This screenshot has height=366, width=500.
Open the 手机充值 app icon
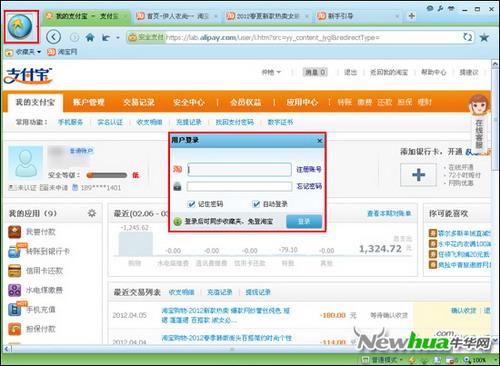(x=14, y=309)
